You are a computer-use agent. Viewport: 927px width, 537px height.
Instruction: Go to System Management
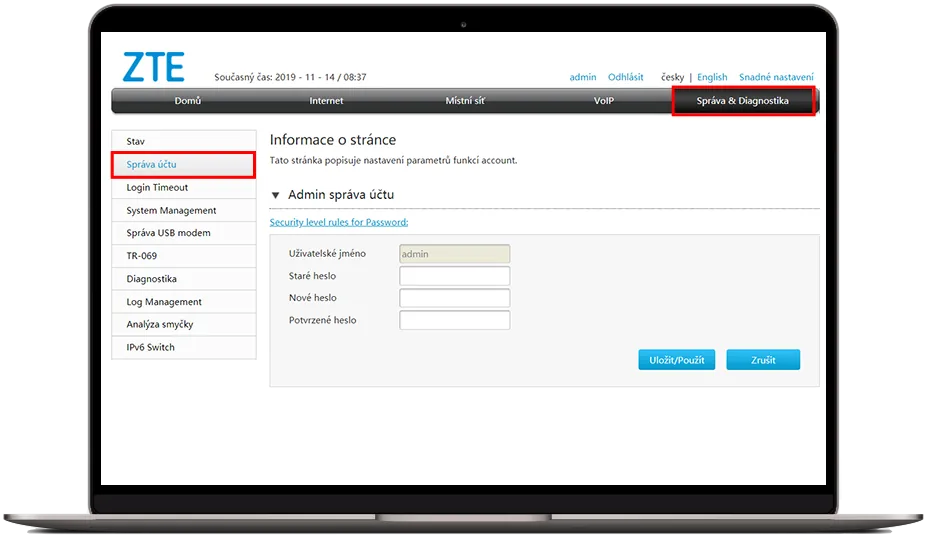(184, 211)
